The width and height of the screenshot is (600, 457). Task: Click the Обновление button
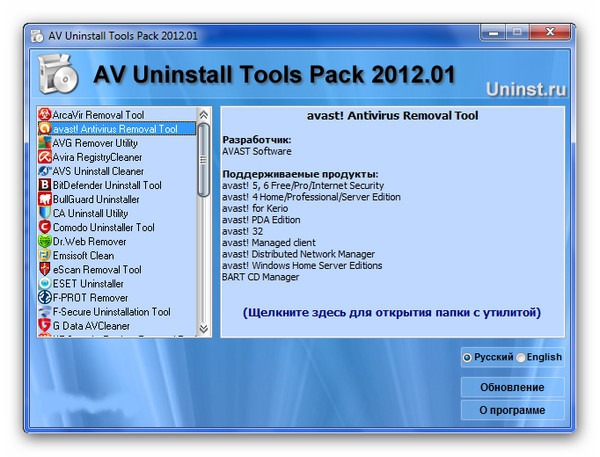[x=512, y=387]
